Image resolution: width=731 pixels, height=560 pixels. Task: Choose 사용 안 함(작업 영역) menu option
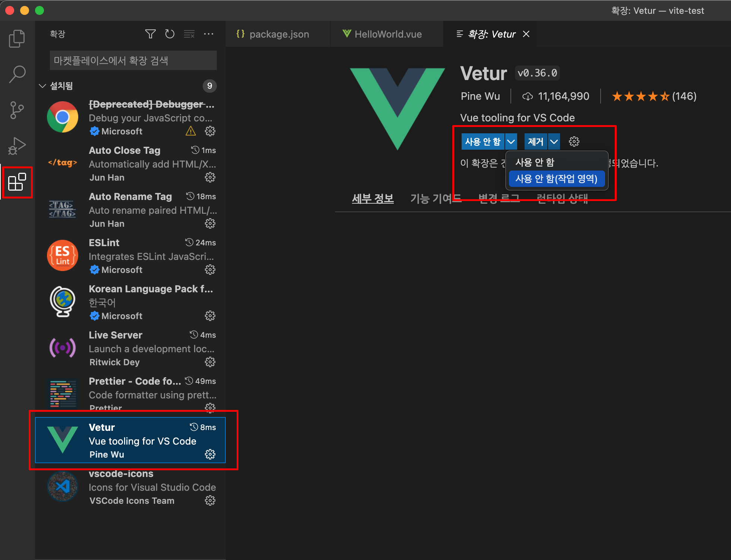tap(556, 179)
